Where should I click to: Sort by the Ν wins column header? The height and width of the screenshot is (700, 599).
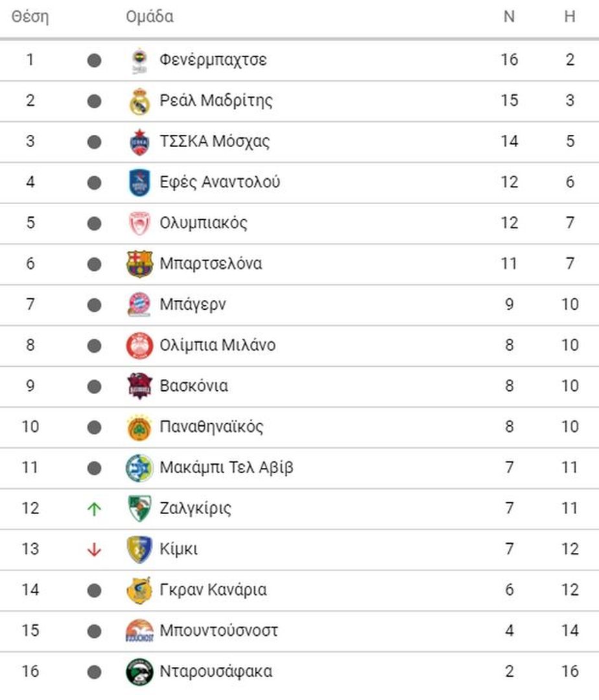(x=510, y=16)
